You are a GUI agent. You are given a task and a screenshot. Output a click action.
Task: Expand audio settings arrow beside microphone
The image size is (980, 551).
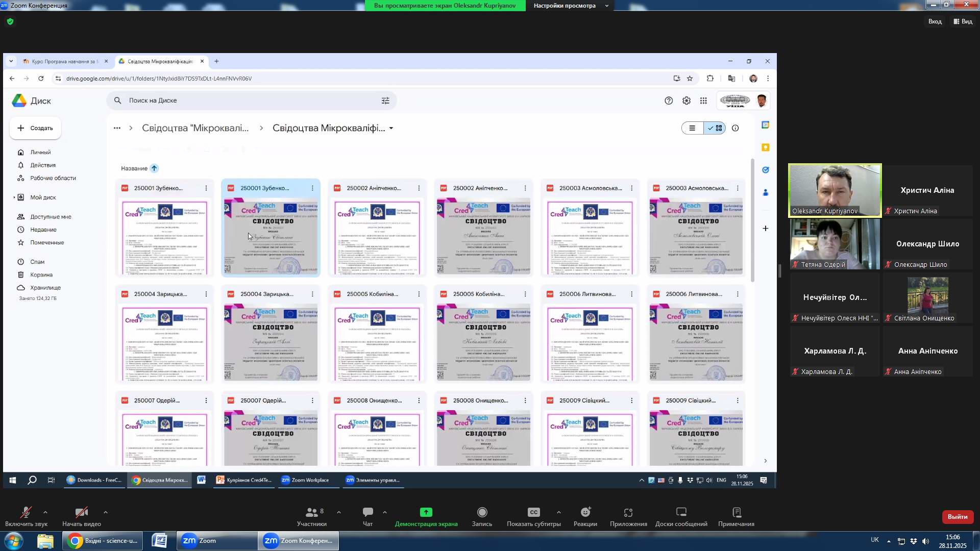click(45, 512)
